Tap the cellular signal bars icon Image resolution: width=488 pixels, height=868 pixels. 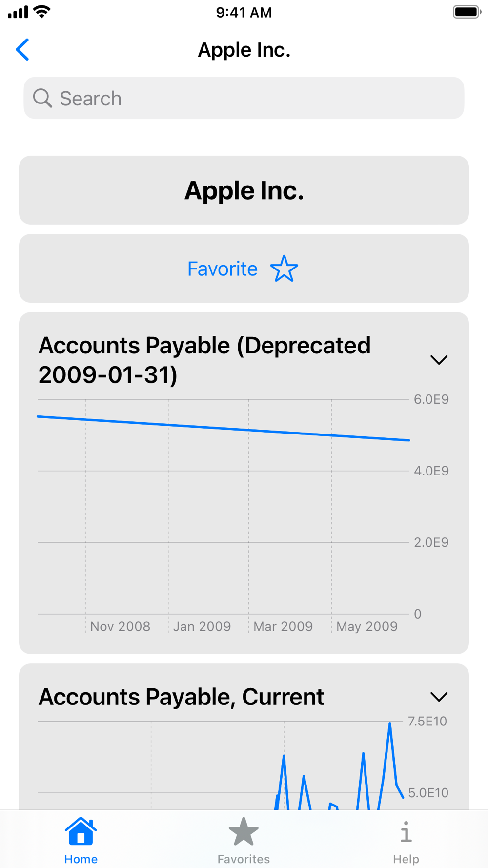tap(18, 12)
